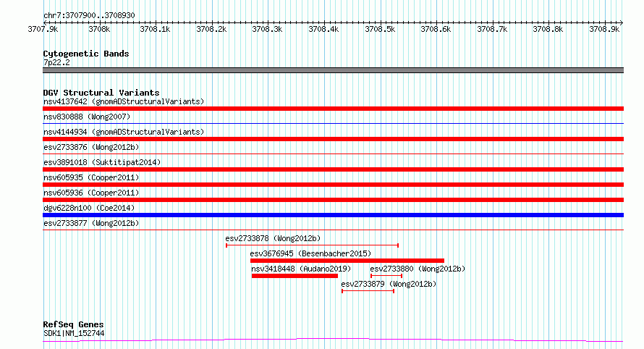
Task: Click the 3708.6k ruler position label
Action: pyautogui.click(x=436, y=29)
